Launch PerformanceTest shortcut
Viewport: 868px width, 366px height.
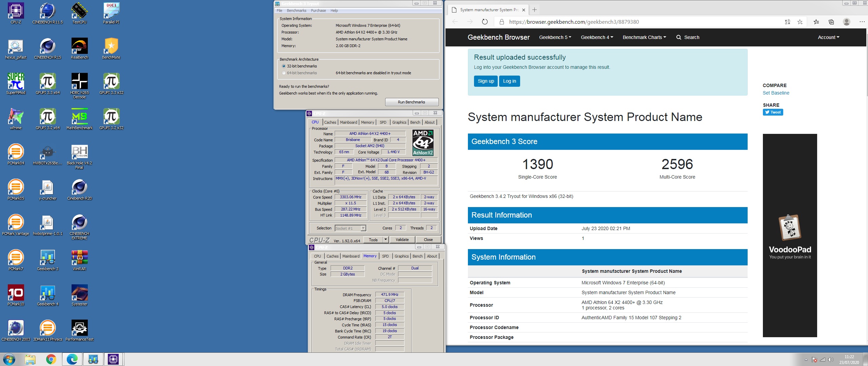click(79, 331)
